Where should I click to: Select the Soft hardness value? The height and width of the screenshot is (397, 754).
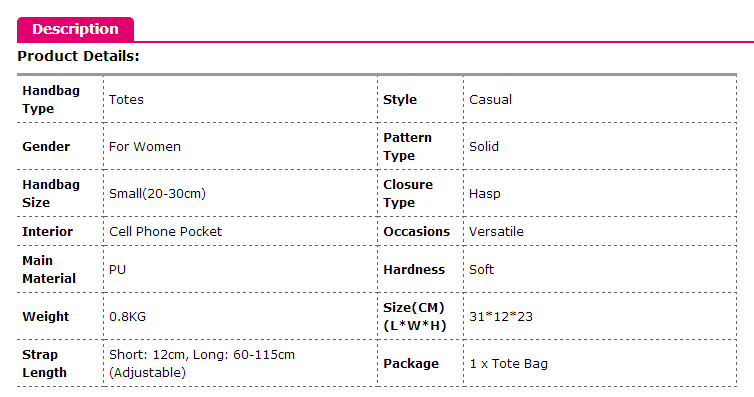[481, 270]
